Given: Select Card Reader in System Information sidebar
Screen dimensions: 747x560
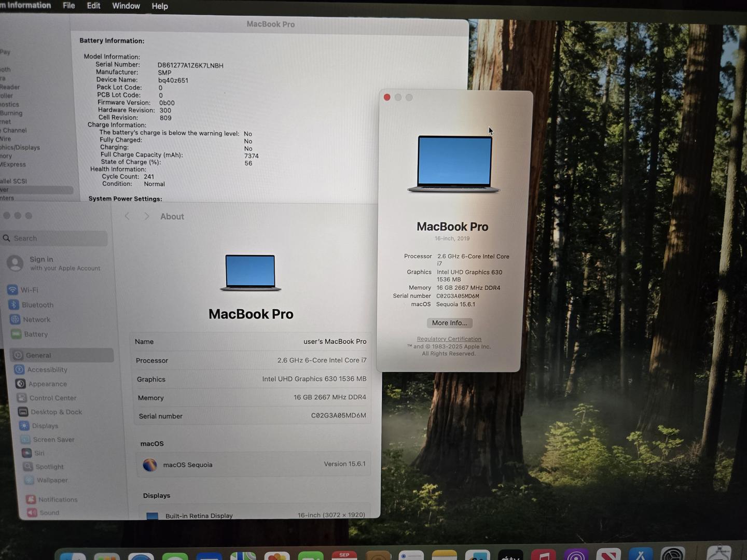Looking at the screenshot, I should pyautogui.click(x=10, y=87).
